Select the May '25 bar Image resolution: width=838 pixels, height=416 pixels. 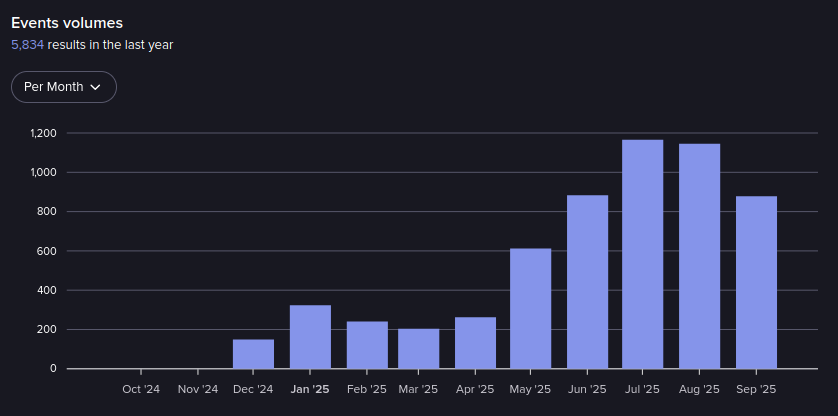[530, 308]
